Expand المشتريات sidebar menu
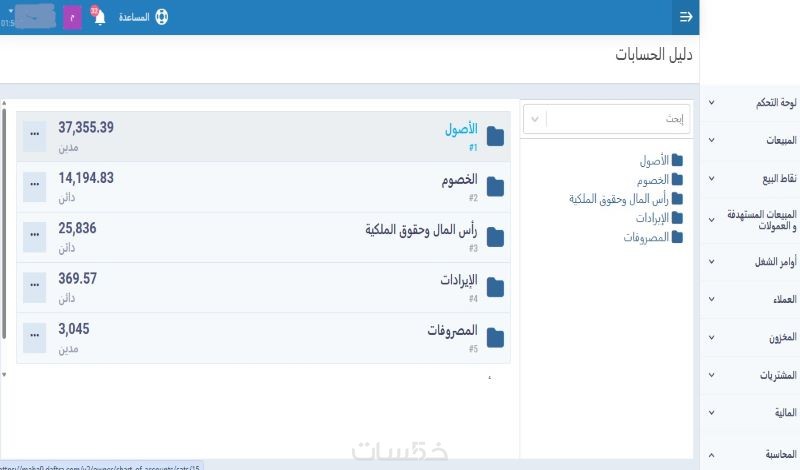The height and width of the screenshot is (470, 800). click(751, 375)
